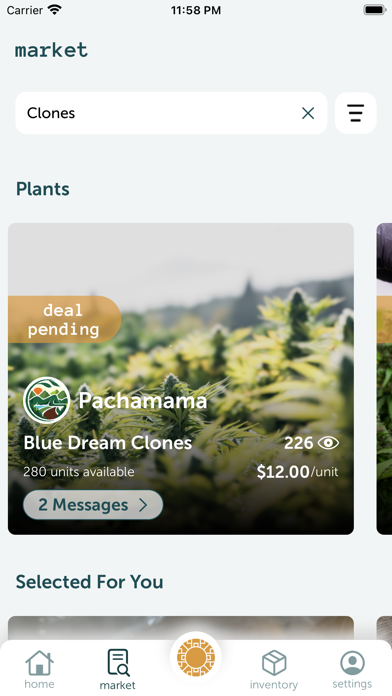Tap the eye icon beside 226 views
This screenshot has height=696, width=392.
[x=329, y=443]
